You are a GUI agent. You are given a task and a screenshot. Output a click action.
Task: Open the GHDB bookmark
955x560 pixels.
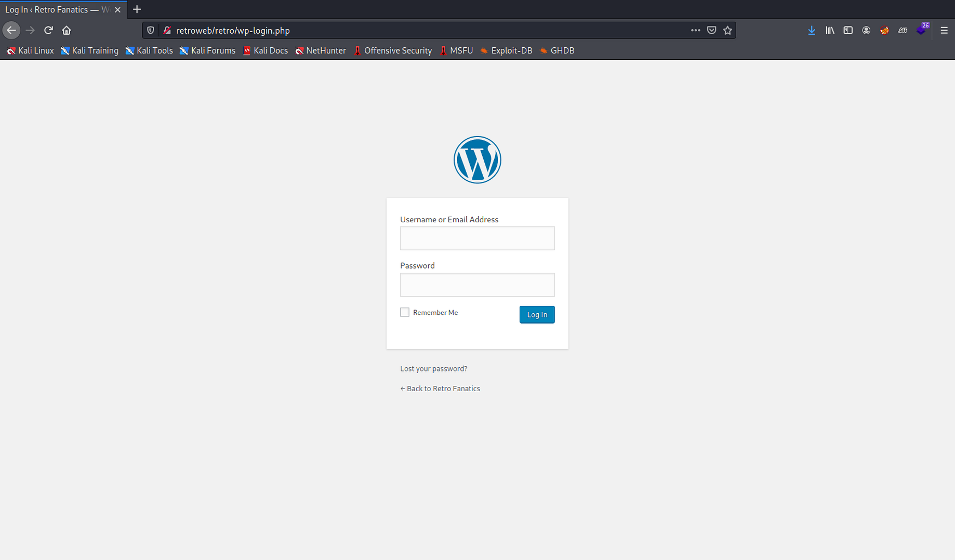tap(557, 50)
